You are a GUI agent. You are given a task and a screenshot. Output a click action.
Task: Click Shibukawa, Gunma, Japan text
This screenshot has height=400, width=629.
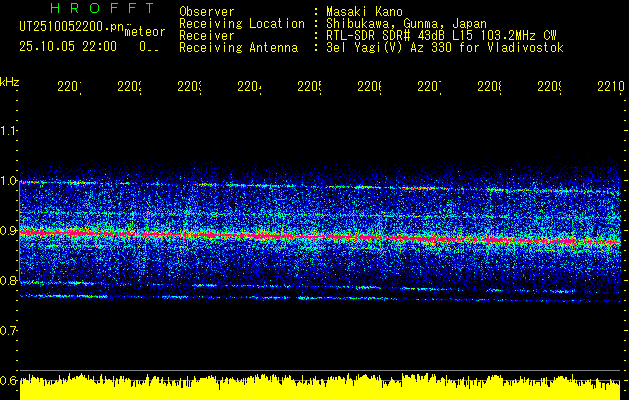pyautogui.click(x=406, y=24)
